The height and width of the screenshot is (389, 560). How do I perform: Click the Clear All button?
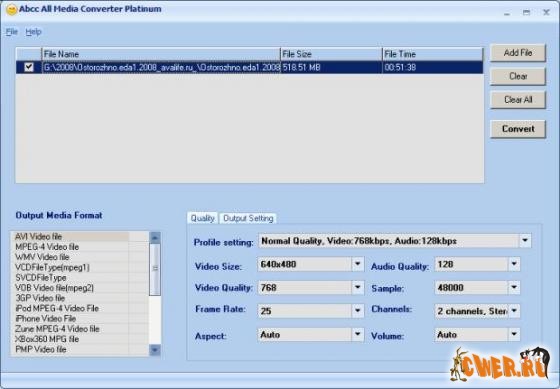pos(518,100)
